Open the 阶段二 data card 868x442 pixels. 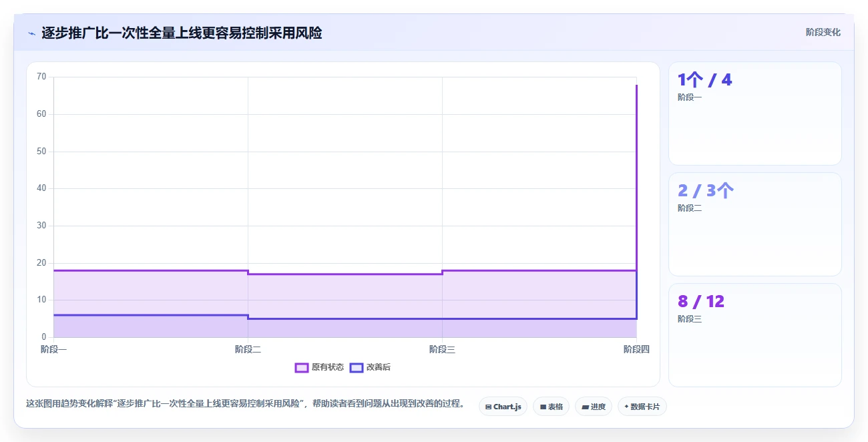tap(754, 224)
